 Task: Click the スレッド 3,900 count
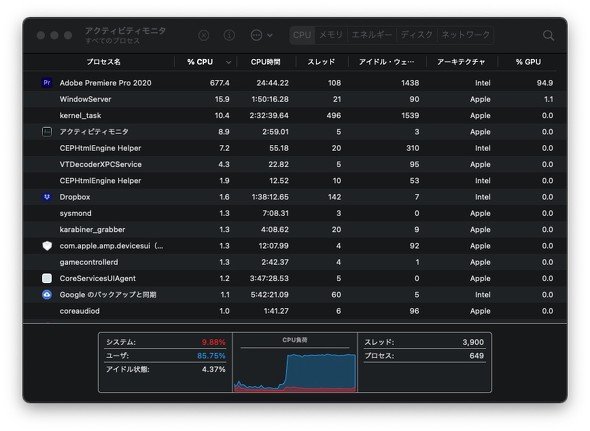pyautogui.click(x=473, y=342)
